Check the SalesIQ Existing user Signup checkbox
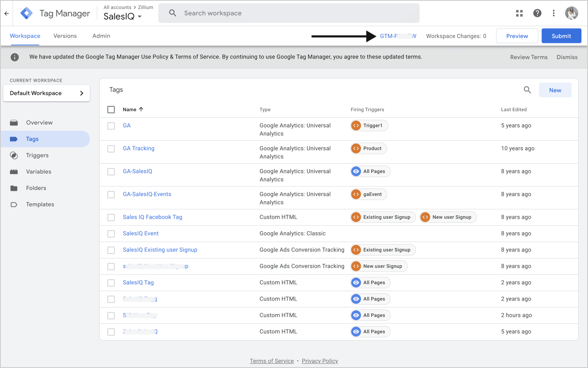This screenshot has width=588, height=368. point(111,250)
